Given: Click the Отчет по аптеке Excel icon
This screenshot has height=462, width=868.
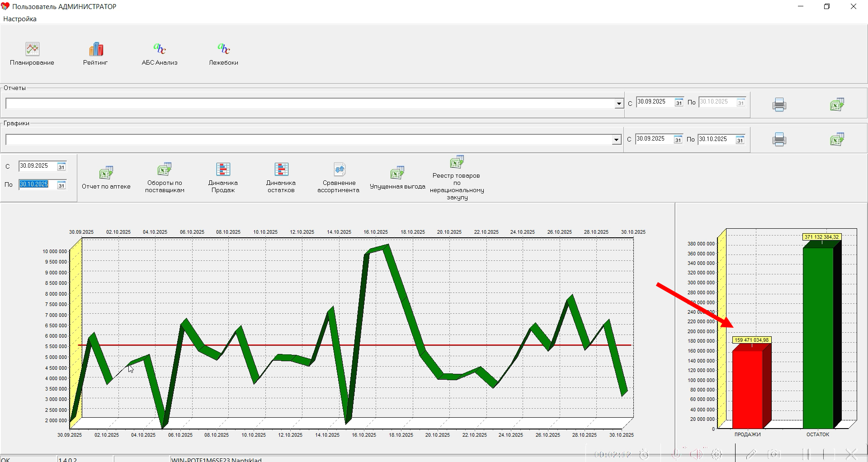Looking at the screenshot, I should pos(106,173).
